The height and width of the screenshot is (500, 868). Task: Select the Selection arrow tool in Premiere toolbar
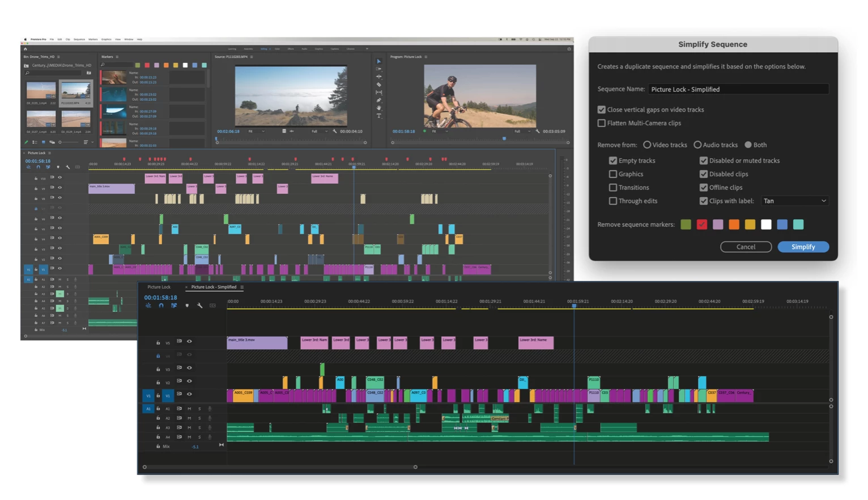[379, 61]
